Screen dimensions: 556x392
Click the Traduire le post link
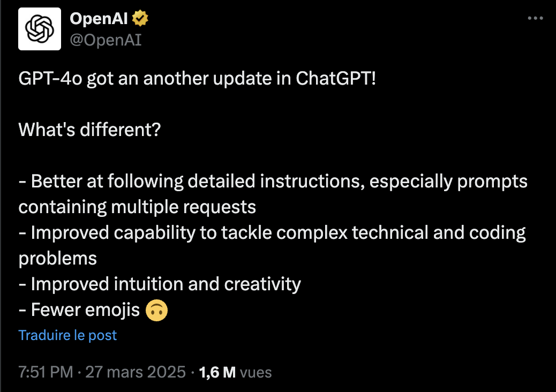click(x=67, y=335)
